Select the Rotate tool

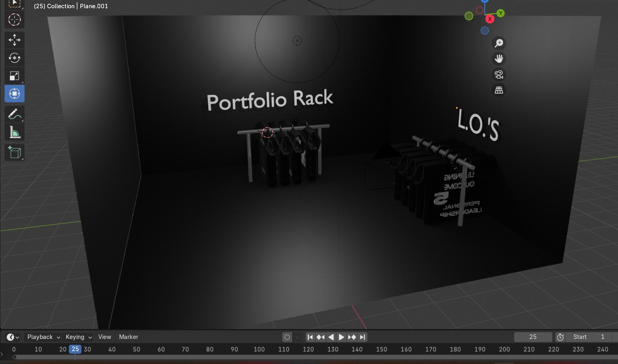(15, 58)
